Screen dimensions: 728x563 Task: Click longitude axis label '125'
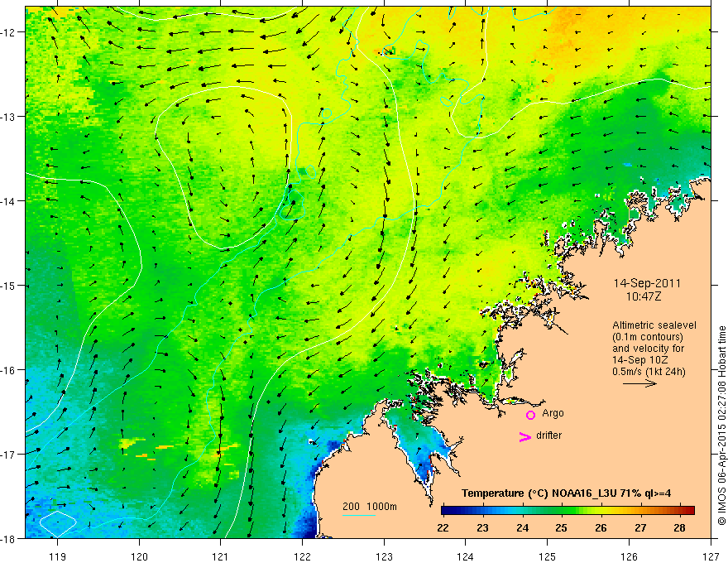pyautogui.click(x=548, y=557)
